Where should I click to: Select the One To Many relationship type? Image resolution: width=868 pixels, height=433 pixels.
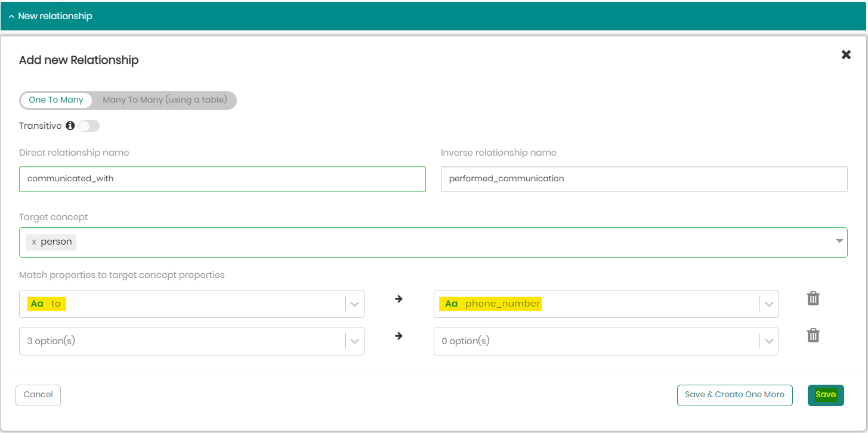[x=56, y=100]
